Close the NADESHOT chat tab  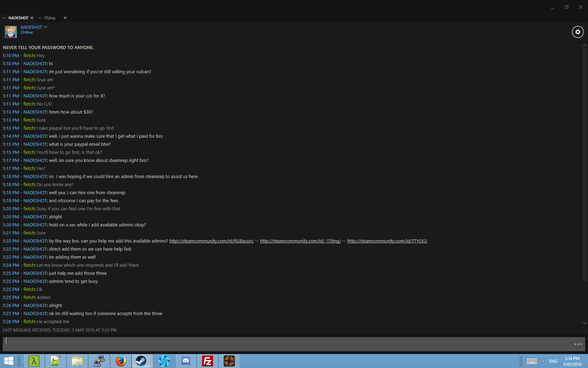pos(32,18)
